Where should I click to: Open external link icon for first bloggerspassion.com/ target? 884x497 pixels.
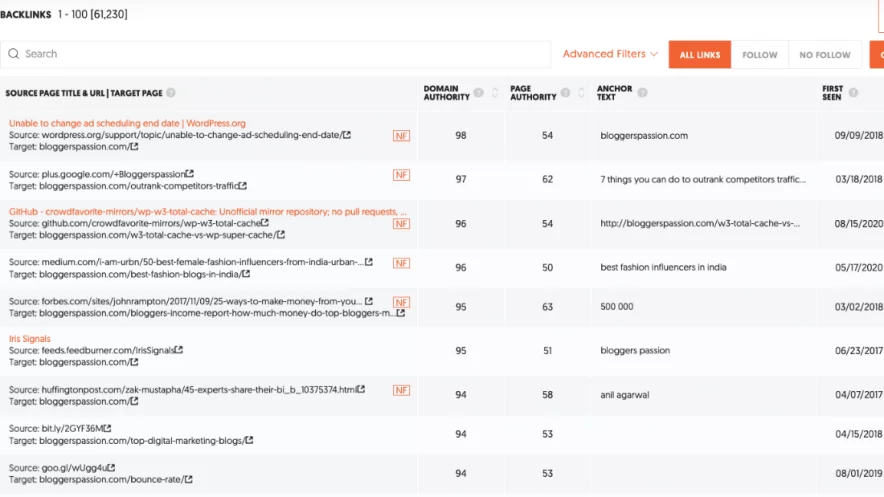[134, 147]
